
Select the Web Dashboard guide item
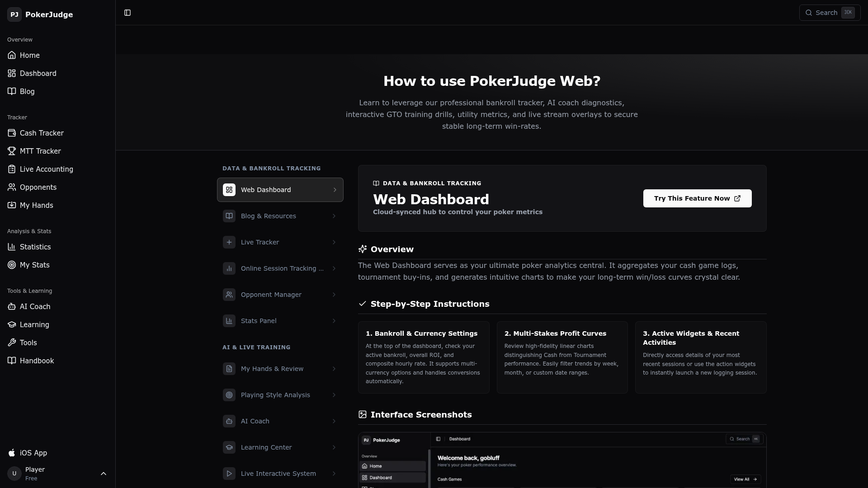click(x=280, y=190)
